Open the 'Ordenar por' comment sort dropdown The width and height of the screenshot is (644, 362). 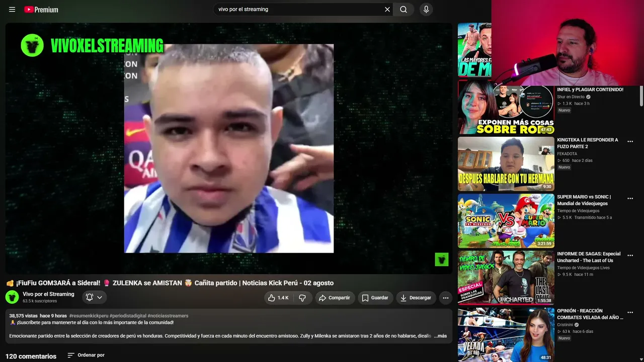(86, 355)
